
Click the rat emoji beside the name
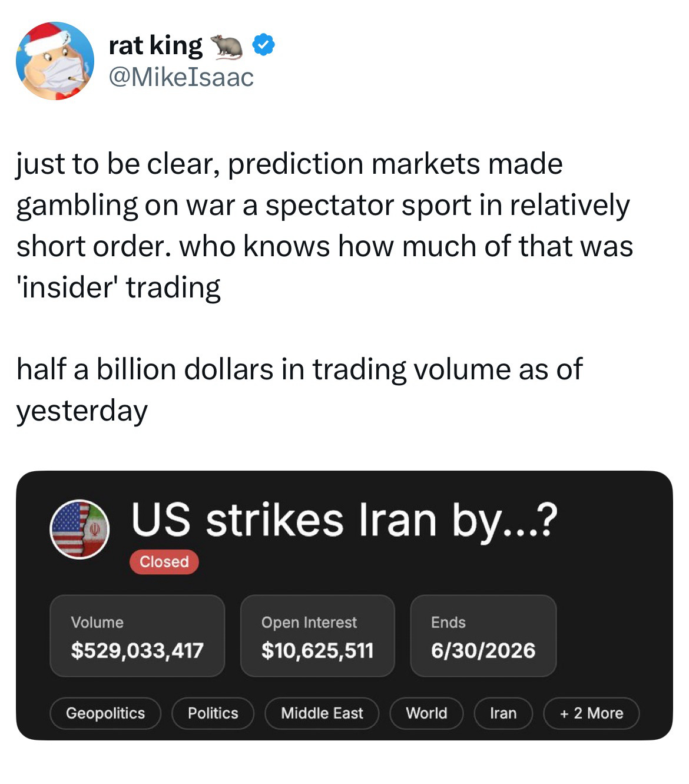227,47
